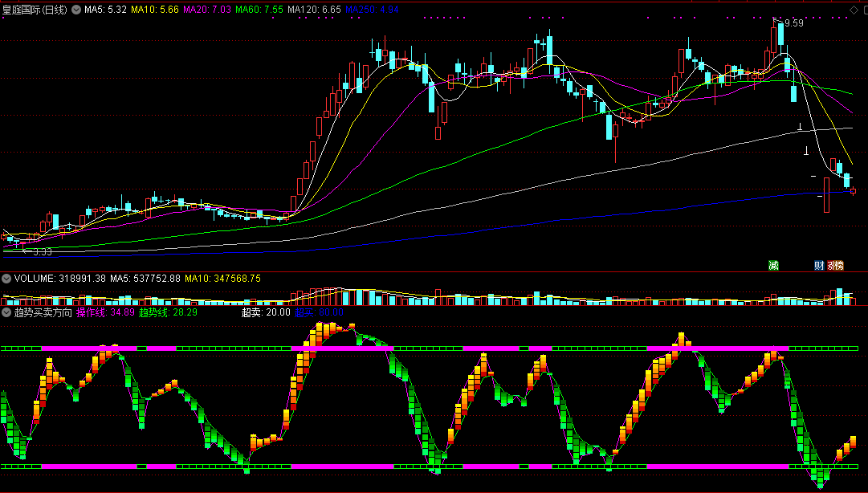Click the orange 榜 badge icon

[x=838, y=266]
